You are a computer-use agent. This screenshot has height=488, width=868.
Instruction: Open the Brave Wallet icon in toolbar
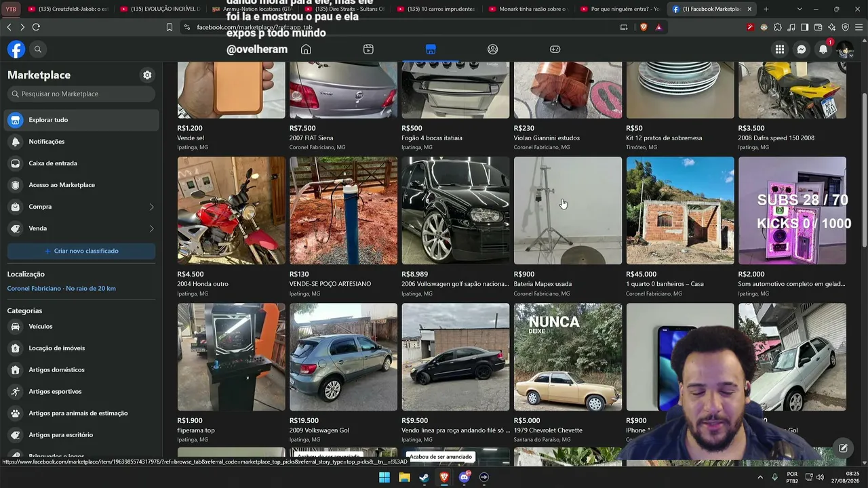click(x=818, y=27)
